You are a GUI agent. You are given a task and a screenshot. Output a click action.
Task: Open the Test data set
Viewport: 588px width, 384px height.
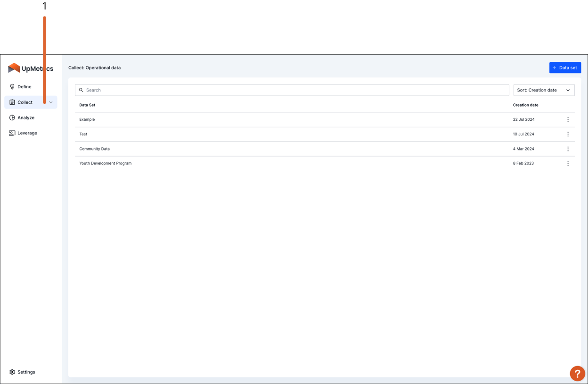click(83, 134)
